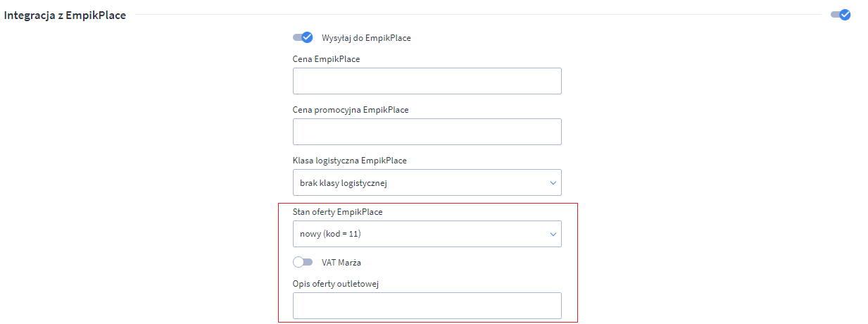This screenshot has height=324, width=868.
Task: Click the Opis oferty outletowej text box
Action: [x=427, y=306]
